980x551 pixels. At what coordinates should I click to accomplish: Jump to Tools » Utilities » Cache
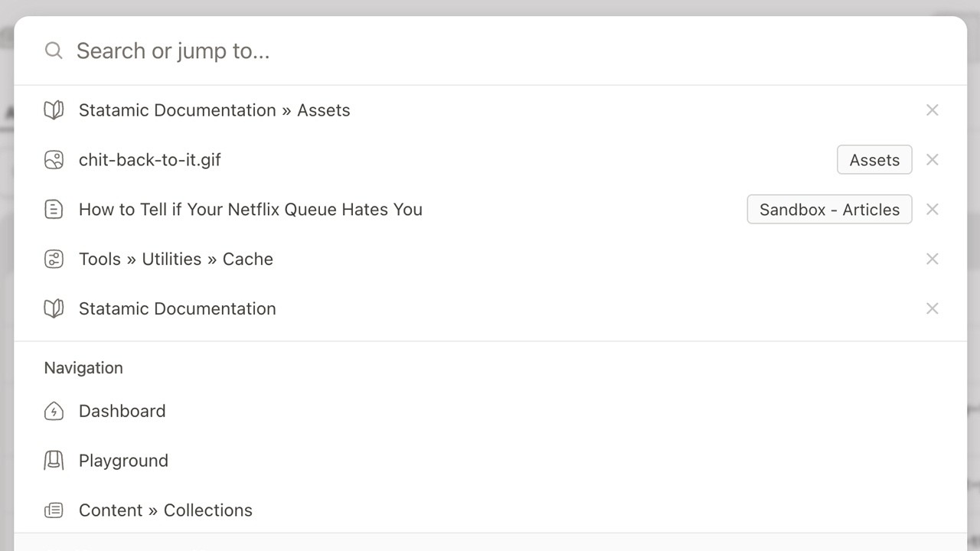176,259
